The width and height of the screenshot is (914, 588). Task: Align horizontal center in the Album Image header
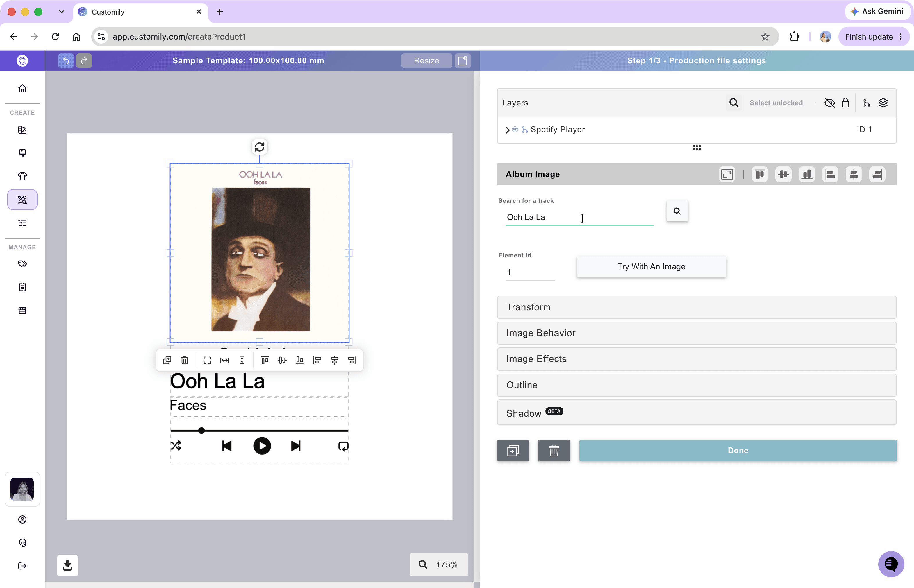click(854, 175)
